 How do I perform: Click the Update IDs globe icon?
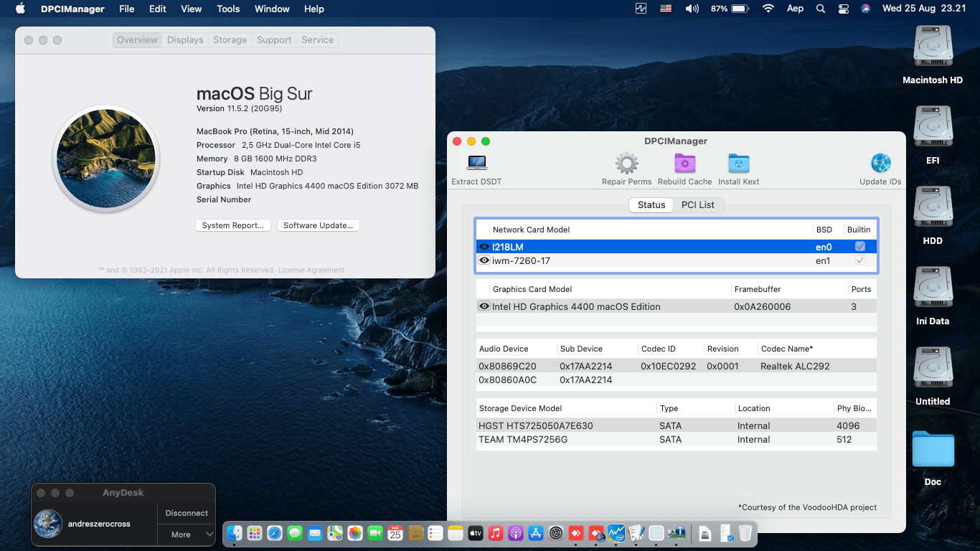(880, 163)
